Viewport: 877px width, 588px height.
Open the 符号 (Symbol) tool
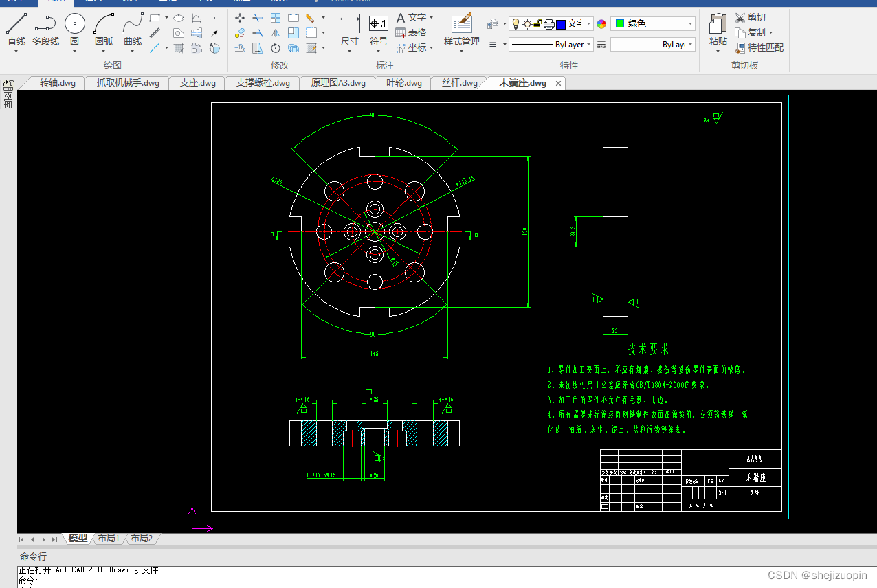click(379, 32)
